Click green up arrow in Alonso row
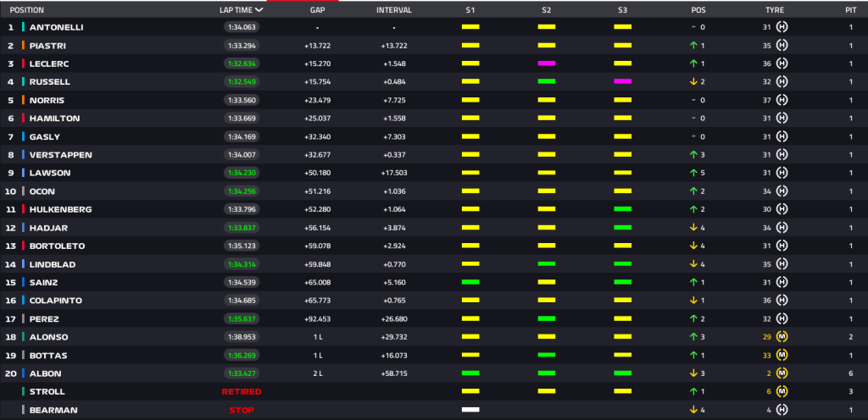This screenshot has height=420, width=868. pos(693,337)
